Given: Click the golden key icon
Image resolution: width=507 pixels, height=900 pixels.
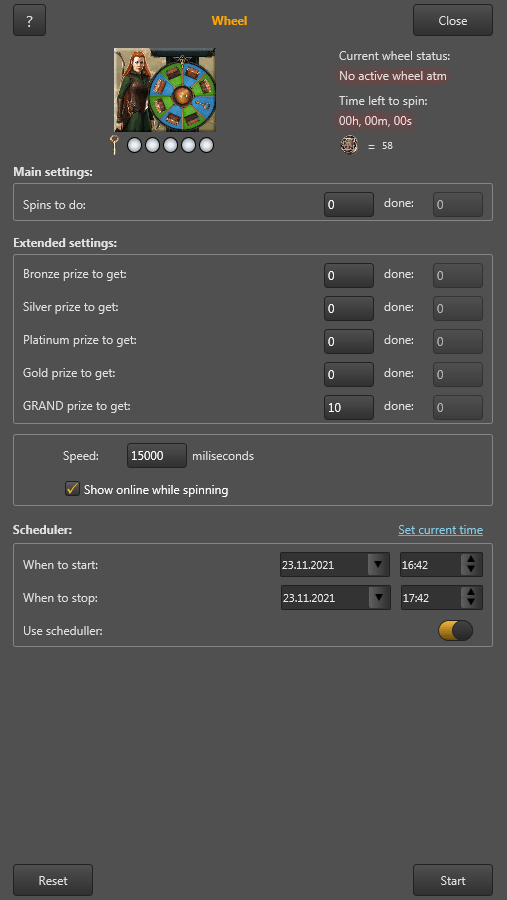Looking at the screenshot, I should [x=115, y=145].
